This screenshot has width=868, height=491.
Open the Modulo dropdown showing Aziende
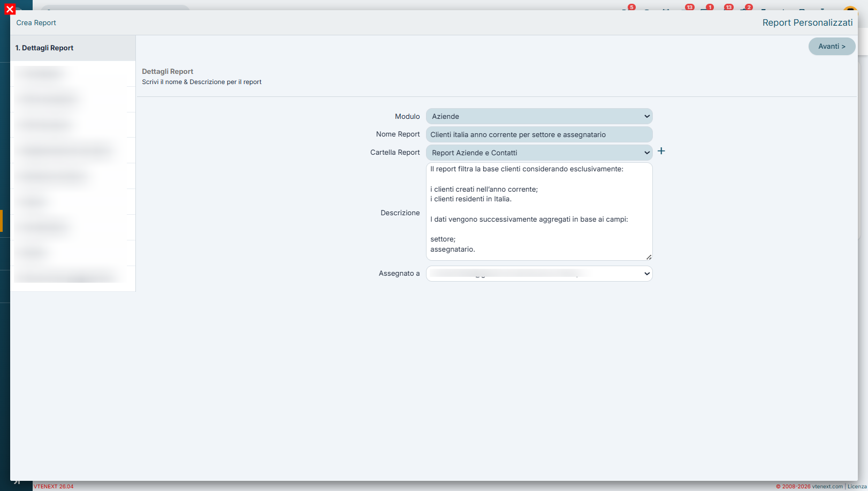[539, 116]
